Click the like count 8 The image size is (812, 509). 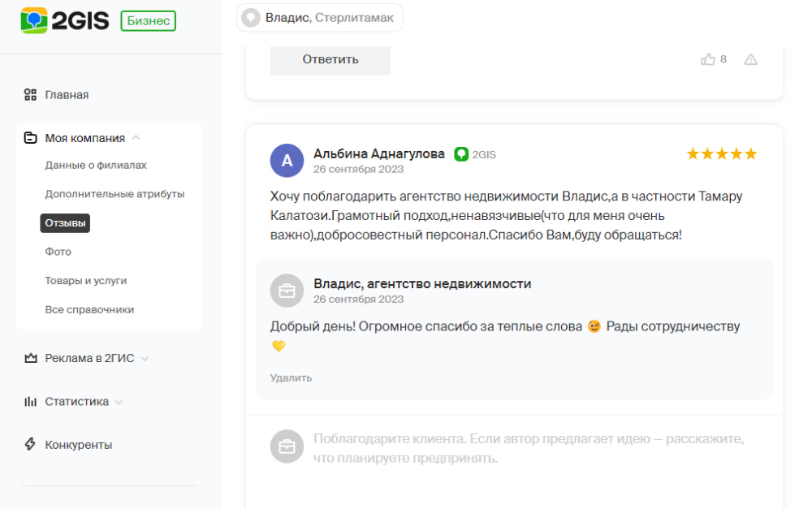pos(723,59)
